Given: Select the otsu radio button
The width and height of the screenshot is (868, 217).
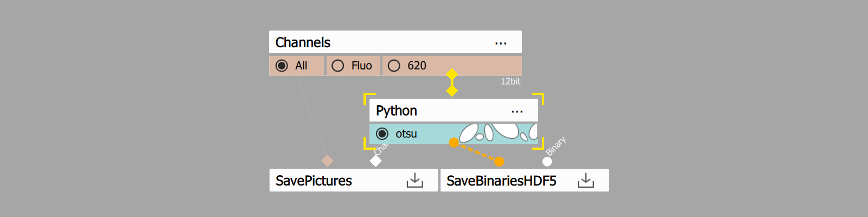Looking at the screenshot, I should 382,133.
